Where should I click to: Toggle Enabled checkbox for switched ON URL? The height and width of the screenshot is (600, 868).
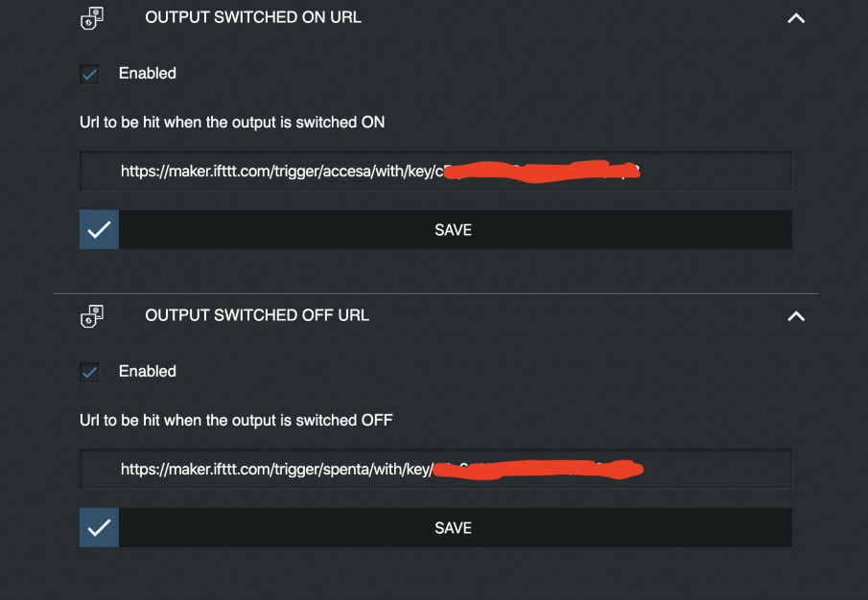(90, 74)
